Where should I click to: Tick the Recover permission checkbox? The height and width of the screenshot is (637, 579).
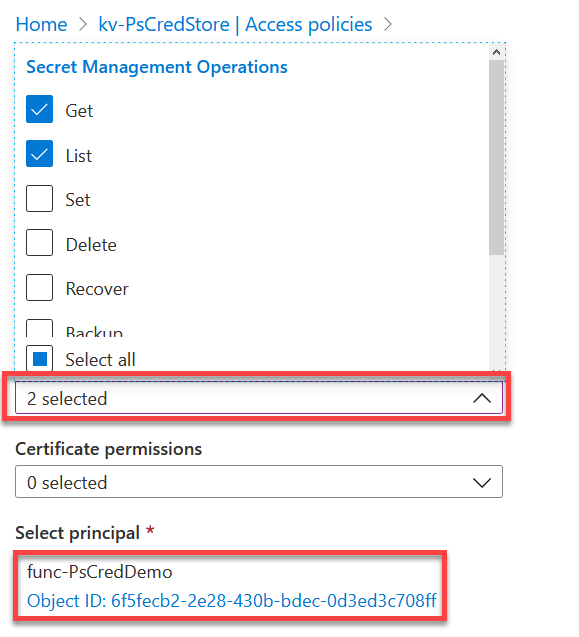click(x=39, y=288)
